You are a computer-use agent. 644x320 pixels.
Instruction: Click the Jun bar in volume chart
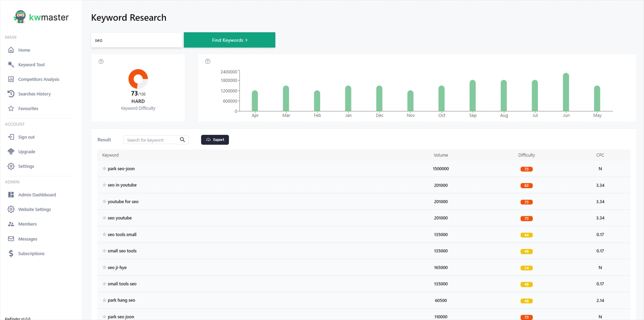[x=566, y=92]
